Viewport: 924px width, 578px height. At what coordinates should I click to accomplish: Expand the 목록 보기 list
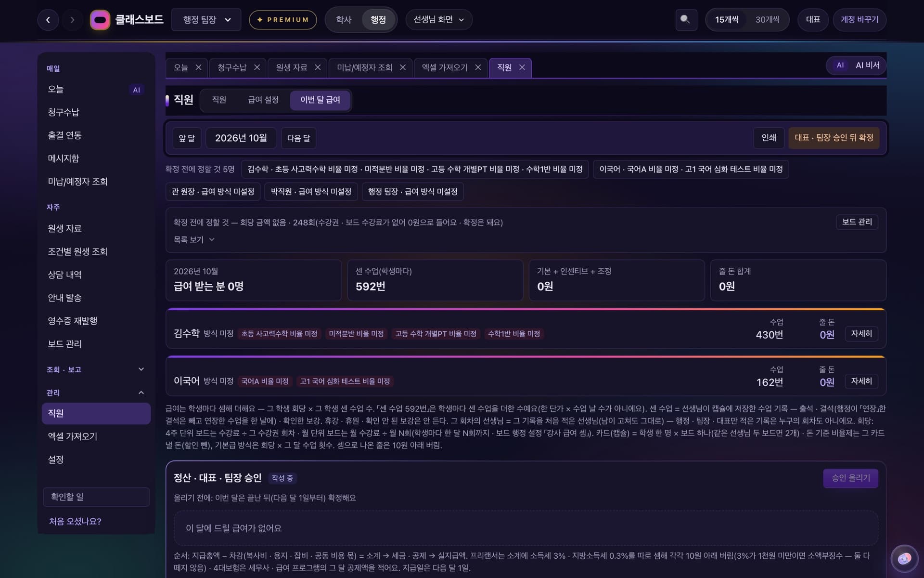(x=194, y=239)
